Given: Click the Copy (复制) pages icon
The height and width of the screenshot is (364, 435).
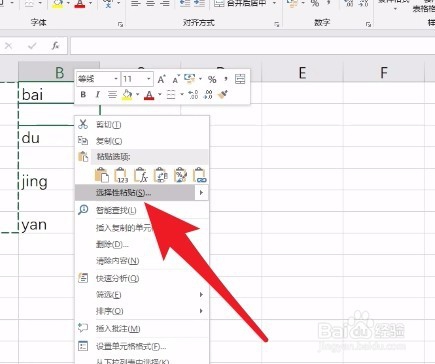Looking at the screenshot, I should coord(83,141).
